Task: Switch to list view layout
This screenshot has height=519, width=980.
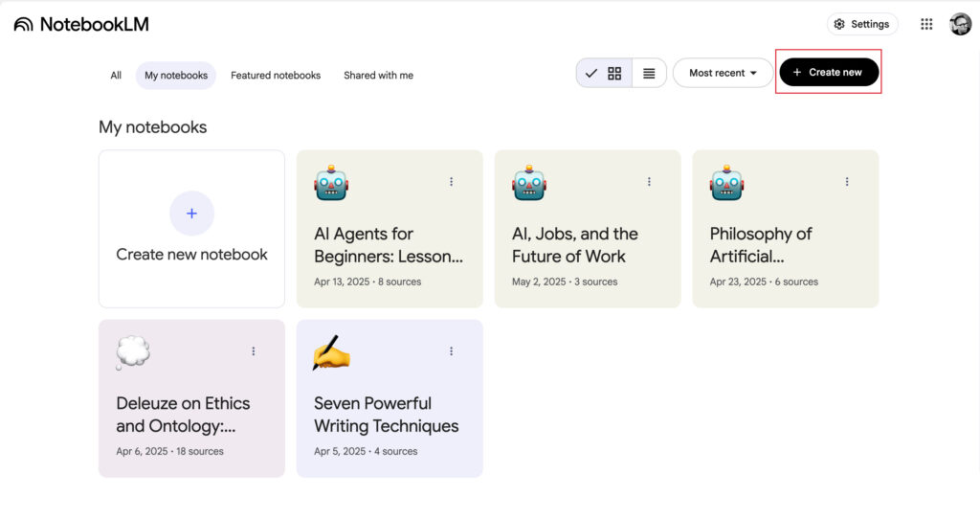Action: pos(649,73)
